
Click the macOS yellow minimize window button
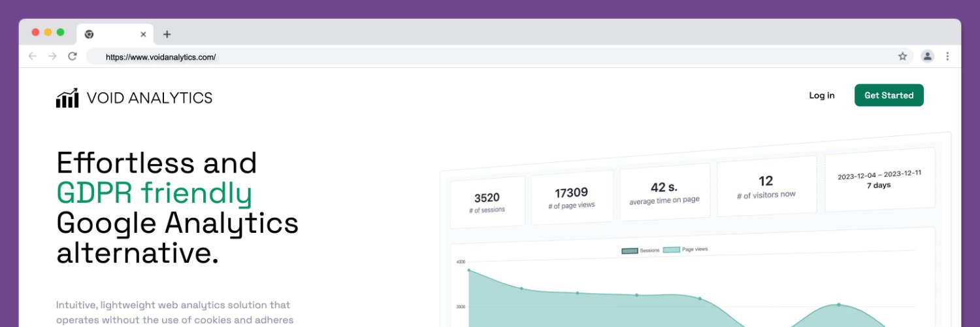(x=48, y=32)
